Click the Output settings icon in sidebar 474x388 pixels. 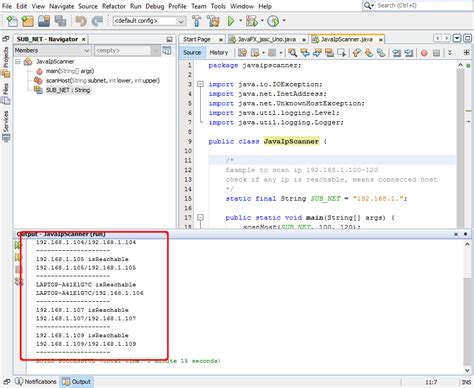[19, 282]
